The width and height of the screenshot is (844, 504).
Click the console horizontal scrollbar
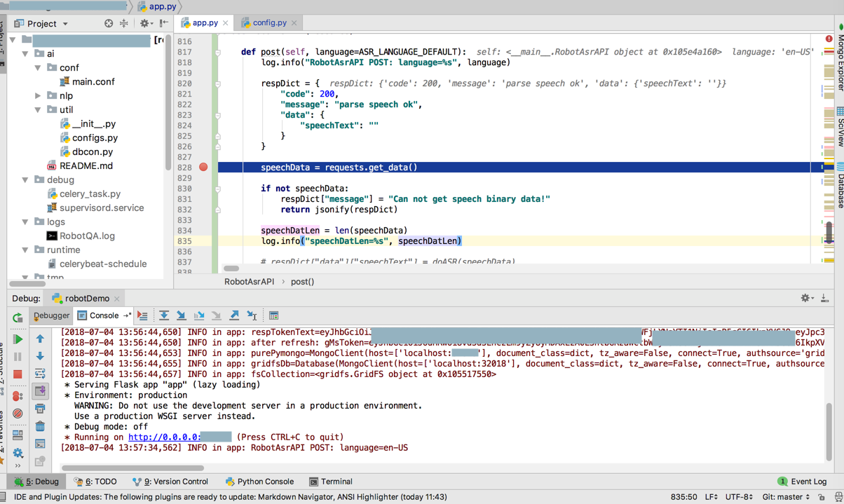132,468
